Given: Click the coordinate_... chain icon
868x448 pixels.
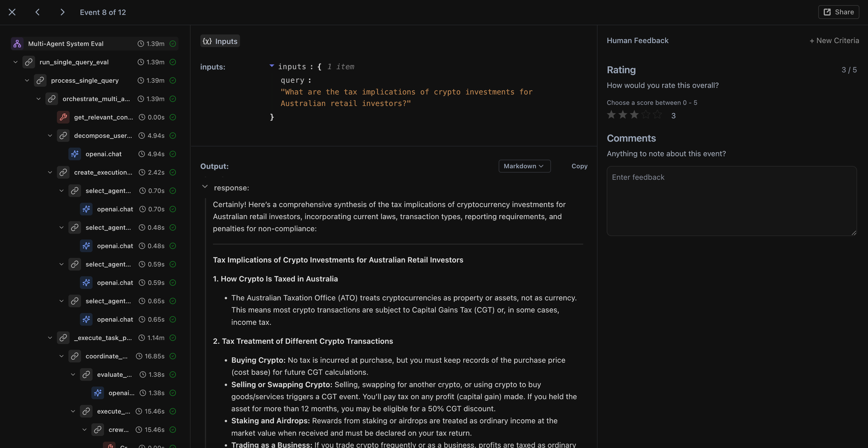Looking at the screenshot, I should [74, 356].
